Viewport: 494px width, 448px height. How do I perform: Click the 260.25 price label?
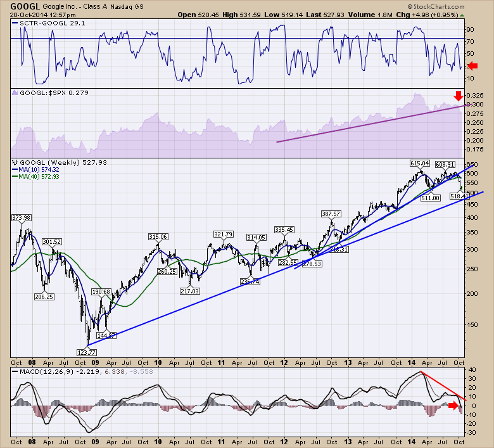tap(167, 271)
